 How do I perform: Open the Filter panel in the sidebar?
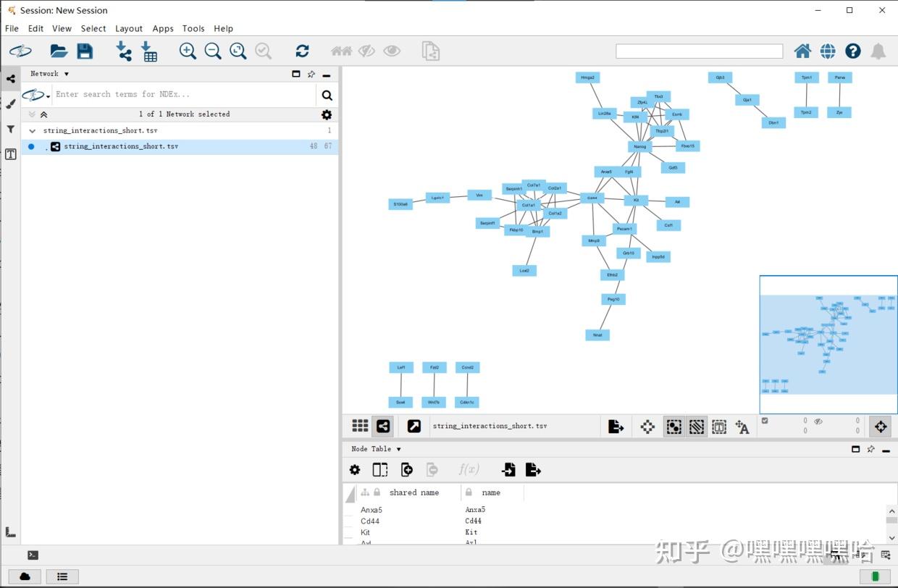pyautogui.click(x=10, y=129)
